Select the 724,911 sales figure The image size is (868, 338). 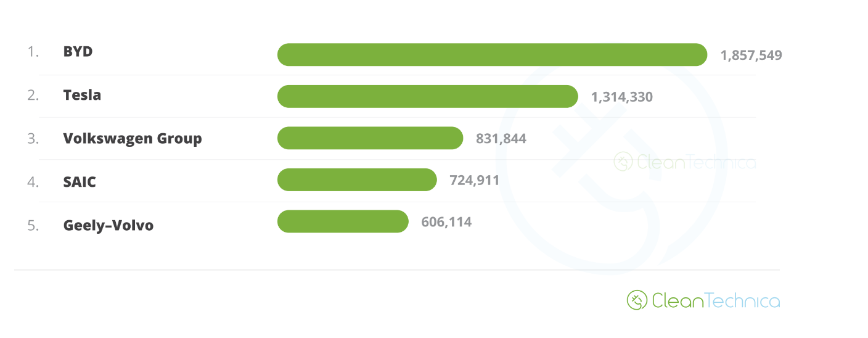tap(474, 181)
